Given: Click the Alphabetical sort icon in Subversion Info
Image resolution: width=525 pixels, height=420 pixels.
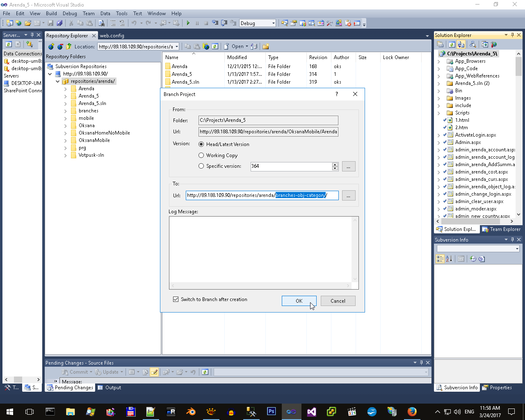Looking at the screenshot, I should click(449, 259).
